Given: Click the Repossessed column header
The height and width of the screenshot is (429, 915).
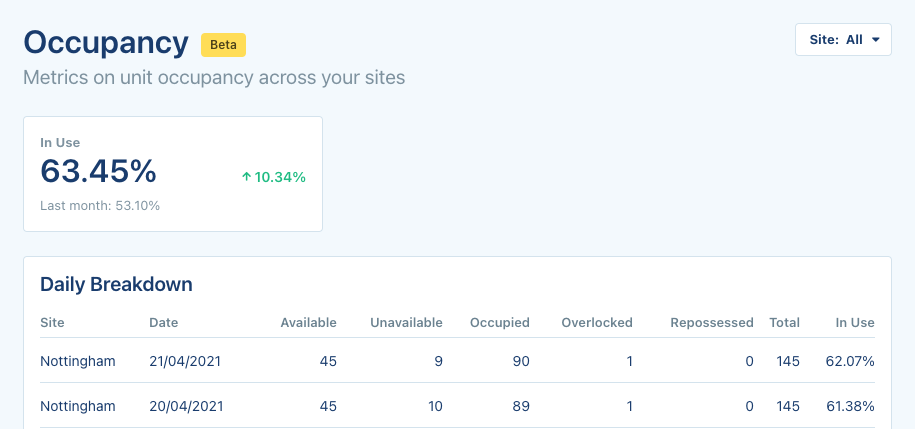Looking at the screenshot, I should (711, 323).
